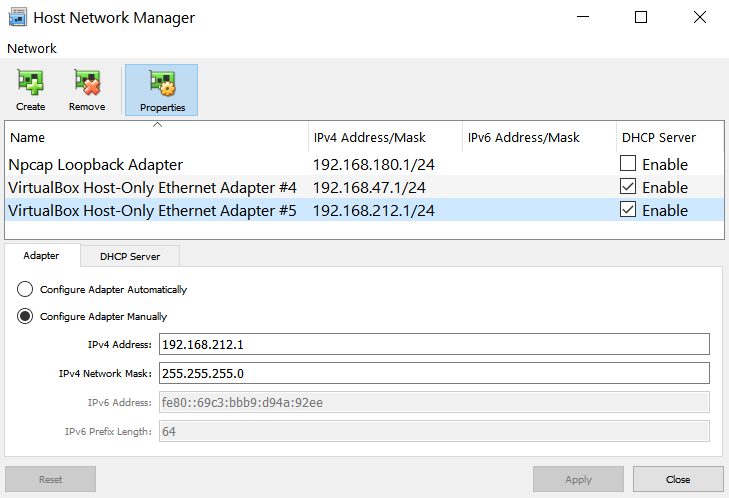Click the disabled IPv6 Address field
This screenshot has height=498, width=729.
pos(434,402)
